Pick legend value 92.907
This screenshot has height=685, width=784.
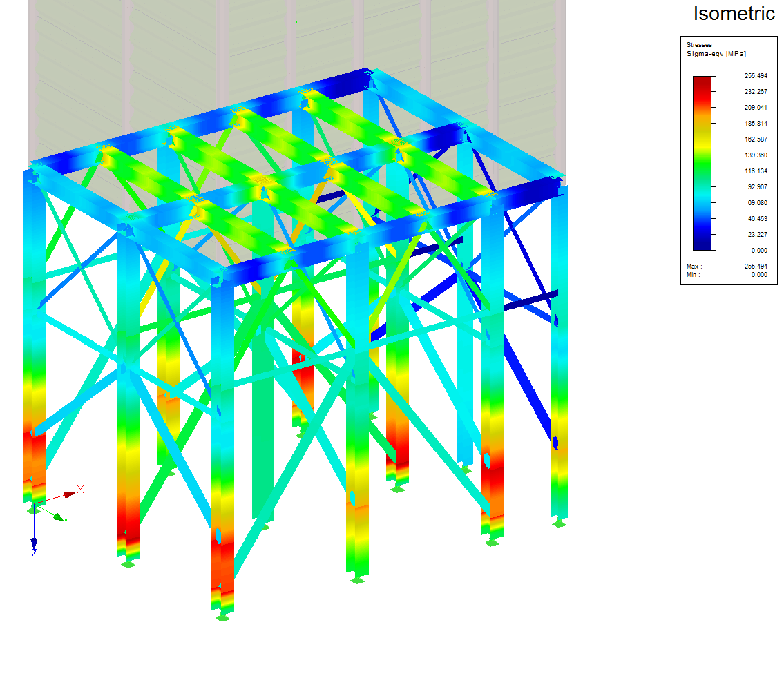click(757, 187)
